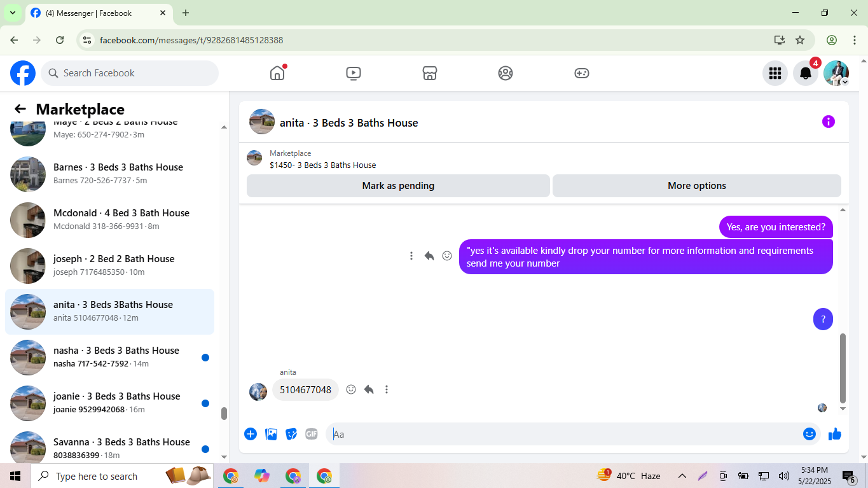Image resolution: width=868 pixels, height=488 pixels.
Task: Reply to anita's 5104677048 message
Action: point(369,389)
